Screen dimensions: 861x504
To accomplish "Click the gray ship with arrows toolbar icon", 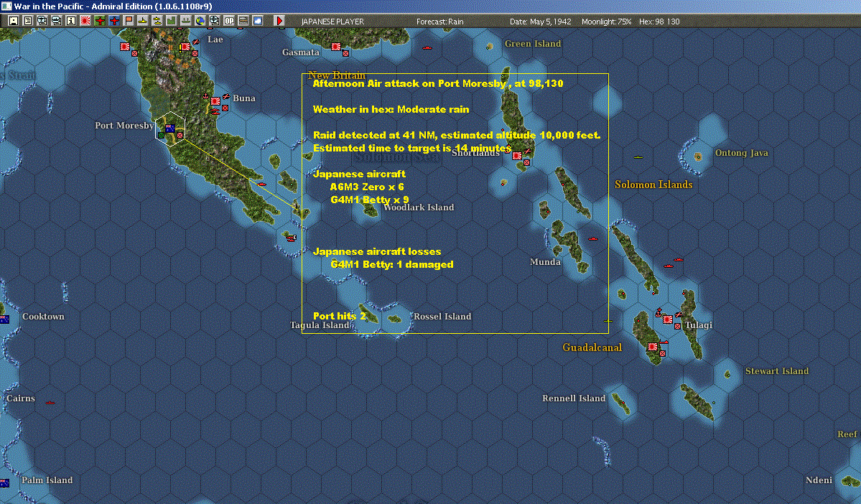I will [x=185, y=21].
